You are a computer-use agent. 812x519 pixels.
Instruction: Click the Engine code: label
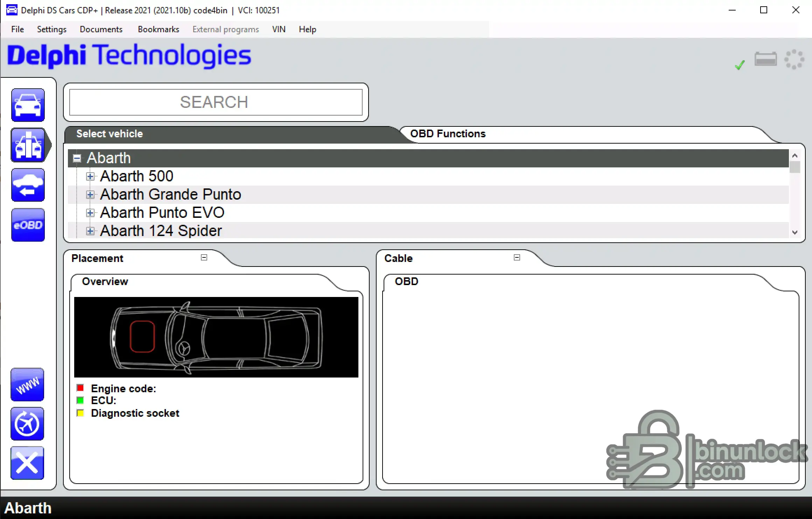coord(124,389)
